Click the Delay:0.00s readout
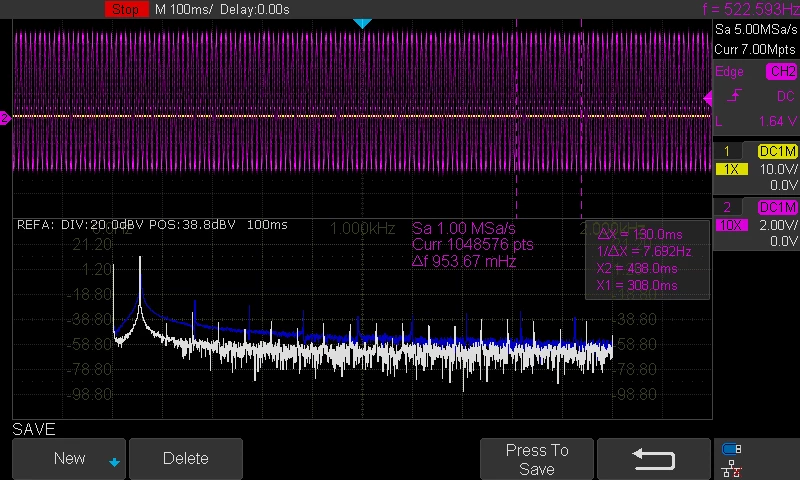The image size is (800, 480). pos(255,10)
